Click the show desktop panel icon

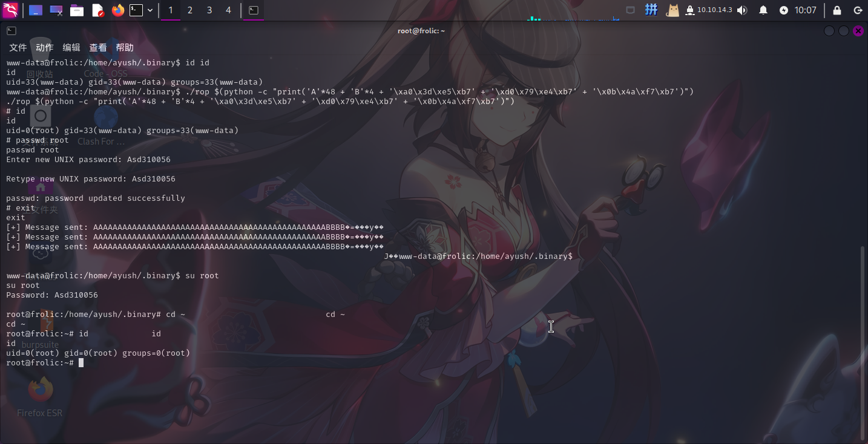coord(36,10)
